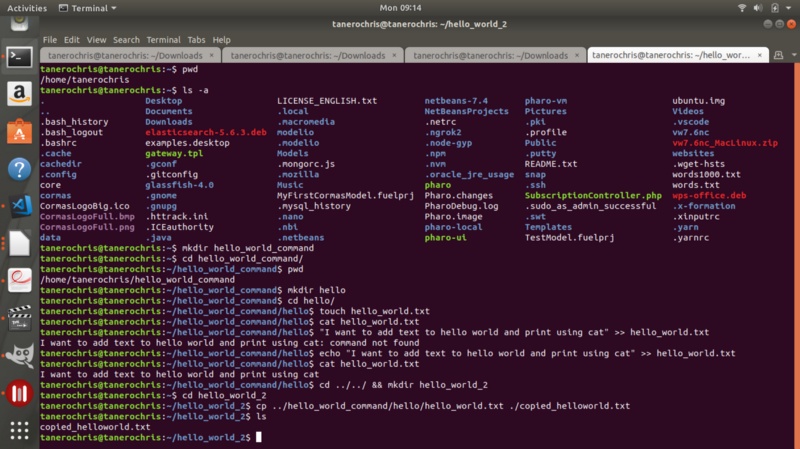Open the volume indicator in top bar
The height and width of the screenshot is (449, 800).
point(759,7)
